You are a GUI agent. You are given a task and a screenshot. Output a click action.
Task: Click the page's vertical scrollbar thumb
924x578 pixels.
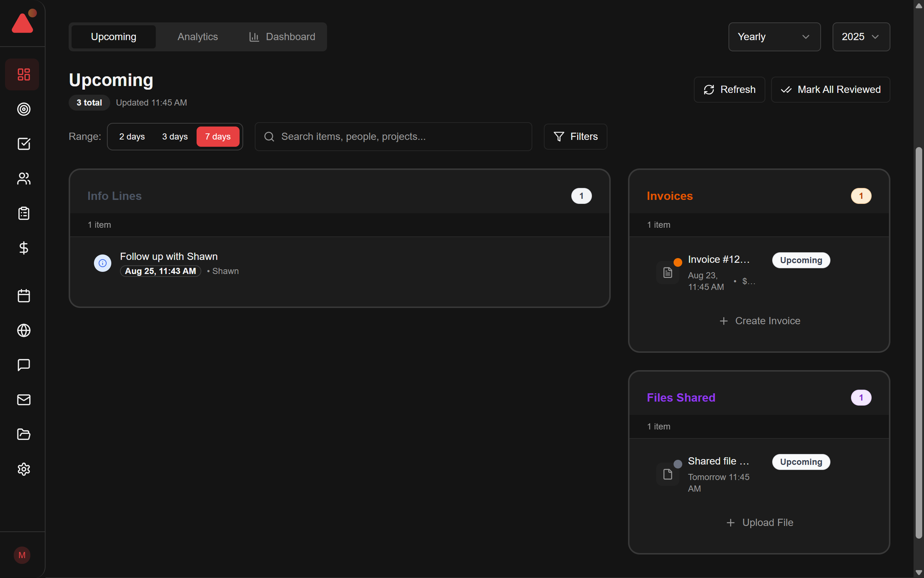point(919,343)
